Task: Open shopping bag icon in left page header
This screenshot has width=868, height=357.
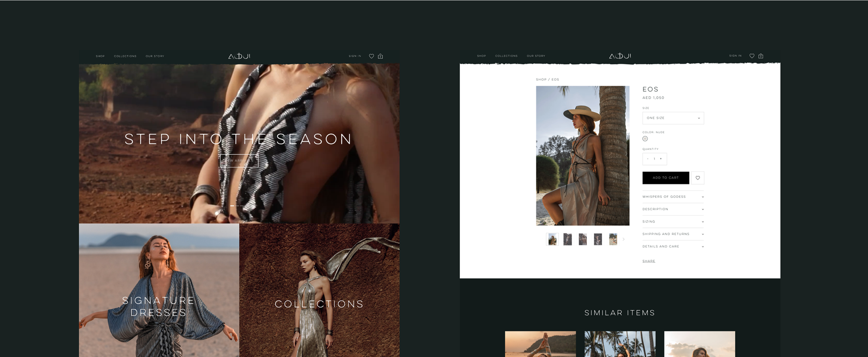Action: (381, 56)
